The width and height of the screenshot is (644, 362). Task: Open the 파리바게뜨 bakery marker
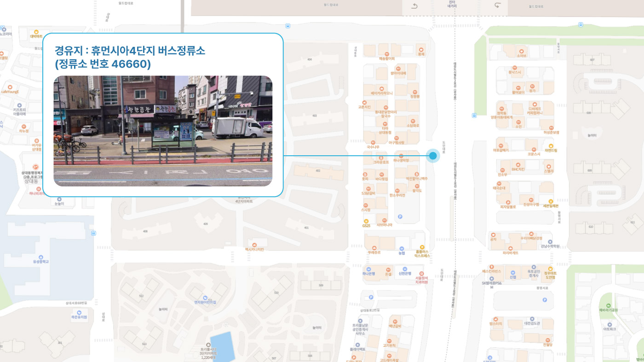point(510,248)
